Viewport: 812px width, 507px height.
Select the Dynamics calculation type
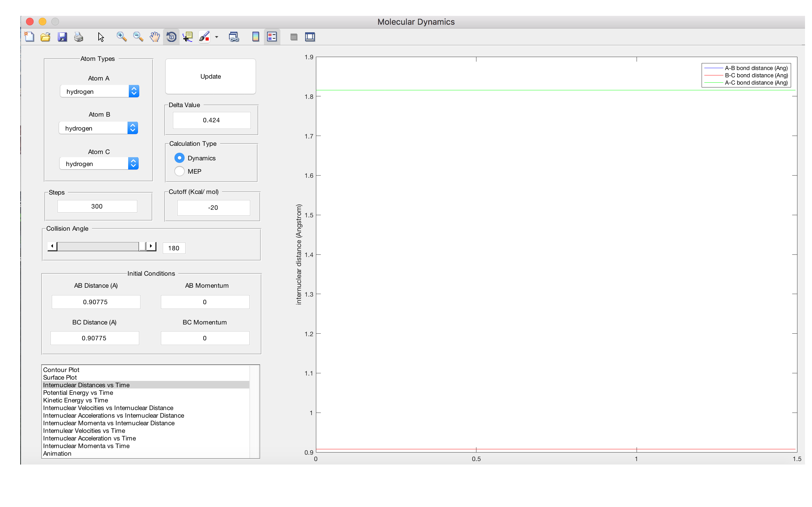180,158
